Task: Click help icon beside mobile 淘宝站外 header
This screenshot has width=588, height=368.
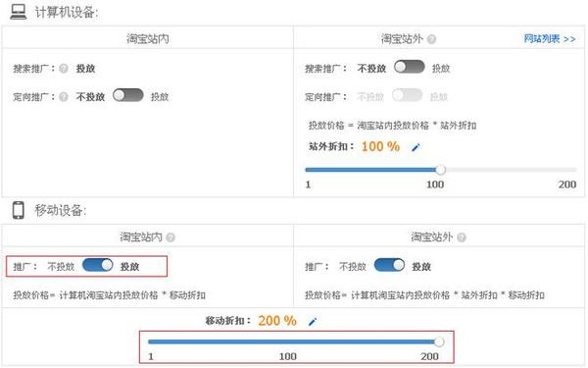Action: pos(462,237)
